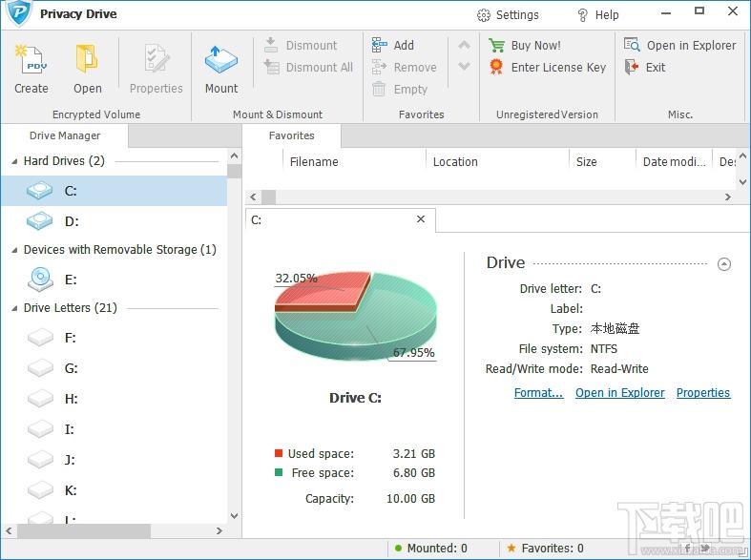Click Mounted: 0 status bar entry
The height and width of the screenshot is (560, 751).
coord(430,548)
